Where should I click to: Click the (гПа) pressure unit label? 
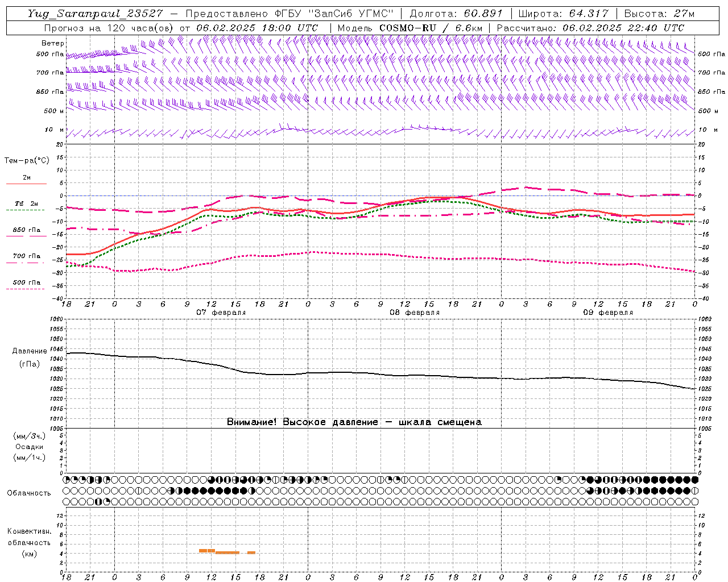[x=30, y=364]
